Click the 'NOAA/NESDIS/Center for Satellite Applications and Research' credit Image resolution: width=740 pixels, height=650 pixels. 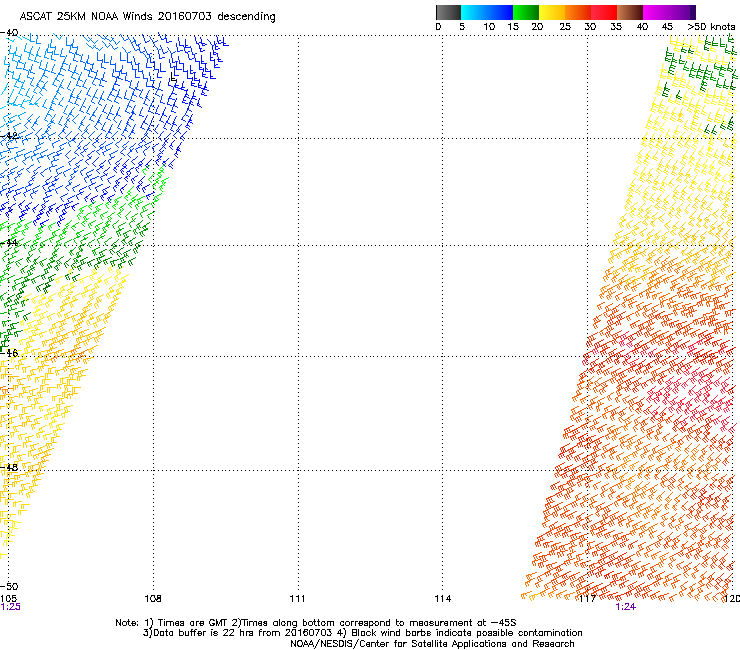[x=432, y=644]
